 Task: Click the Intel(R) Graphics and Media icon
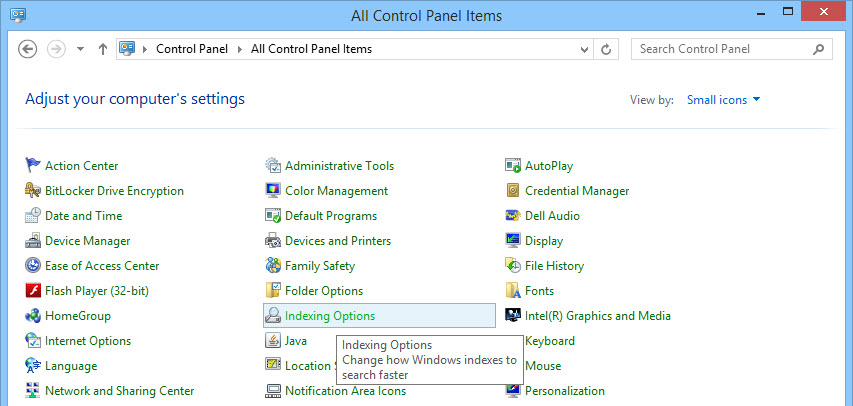pos(513,316)
